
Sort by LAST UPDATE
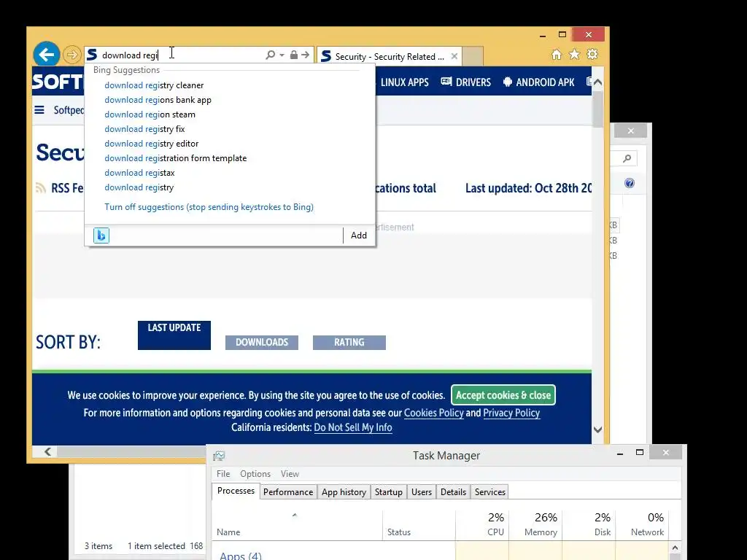(x=174, y=335)
